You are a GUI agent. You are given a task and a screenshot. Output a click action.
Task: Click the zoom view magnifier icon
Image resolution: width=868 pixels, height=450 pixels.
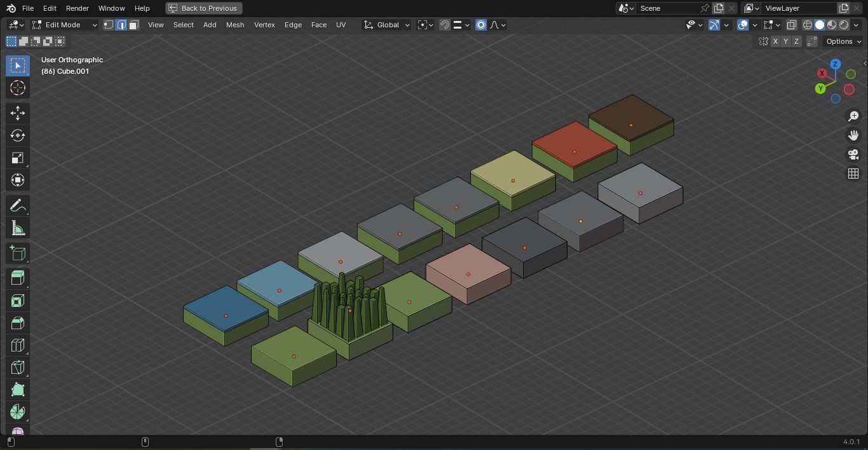coord(853,116)
